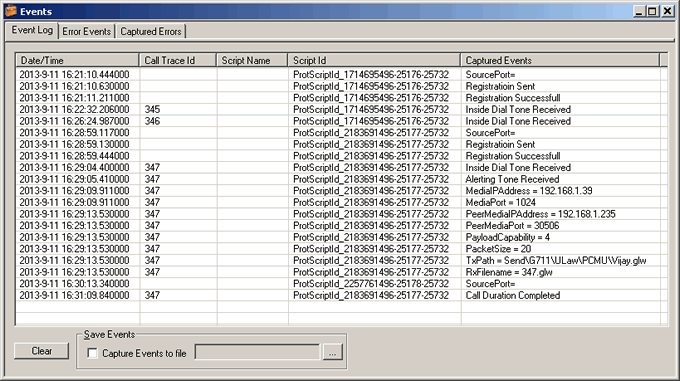Minimize the Events window

pos(638,11)
